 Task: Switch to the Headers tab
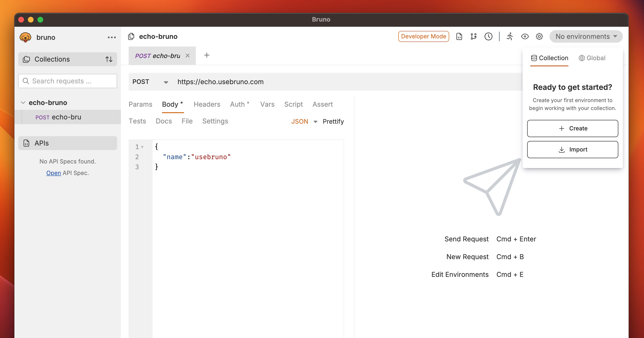(207, 105)
